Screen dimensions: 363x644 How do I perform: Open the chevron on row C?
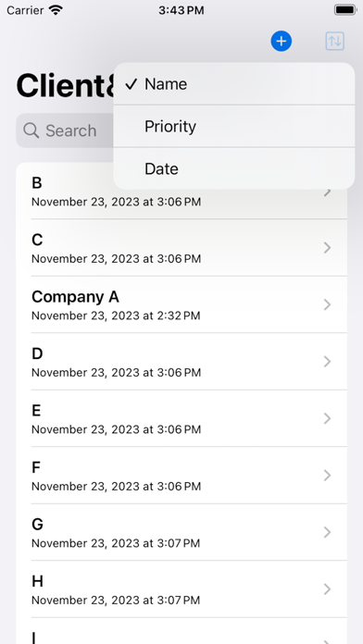click(327, 248)
